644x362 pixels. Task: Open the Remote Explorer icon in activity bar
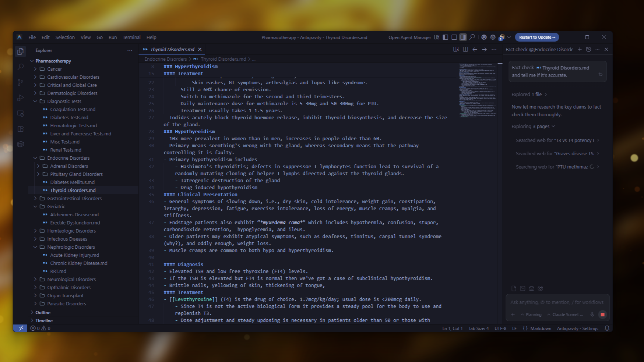coord(21,113)
